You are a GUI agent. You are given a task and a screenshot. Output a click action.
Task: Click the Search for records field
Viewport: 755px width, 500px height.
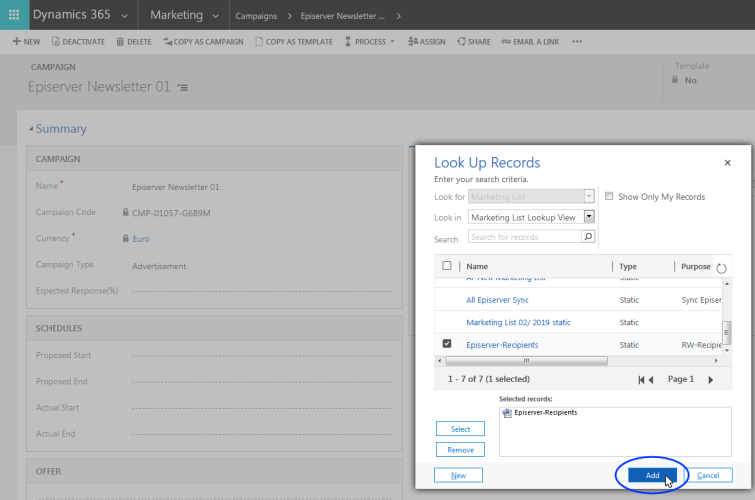525,237
